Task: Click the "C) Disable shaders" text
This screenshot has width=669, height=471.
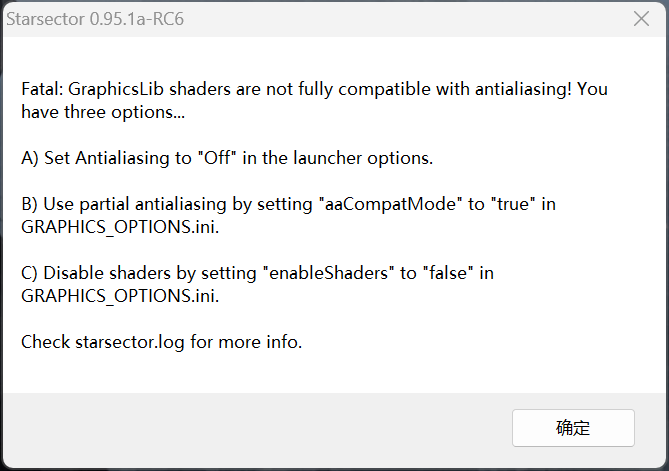Action: 96,273
